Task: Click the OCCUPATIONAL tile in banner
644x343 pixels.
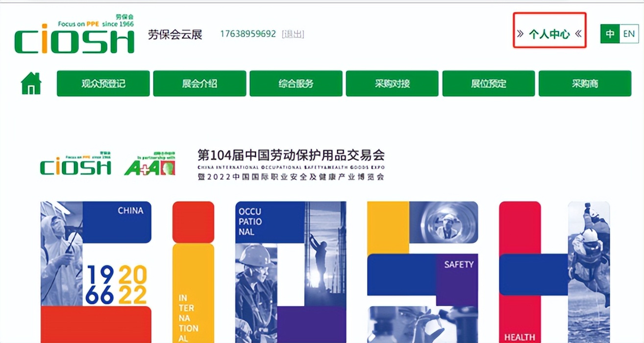Action: [x=270, y=222]
